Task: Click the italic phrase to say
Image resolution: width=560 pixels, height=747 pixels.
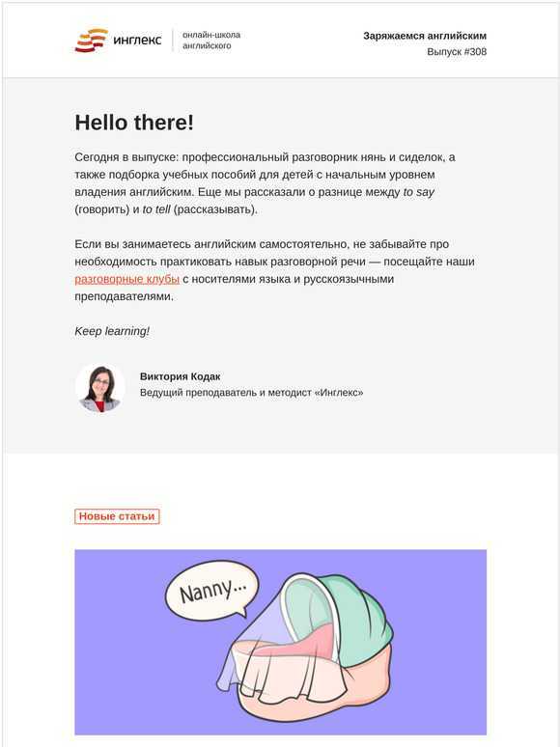Action: click(x=418, y=192)
